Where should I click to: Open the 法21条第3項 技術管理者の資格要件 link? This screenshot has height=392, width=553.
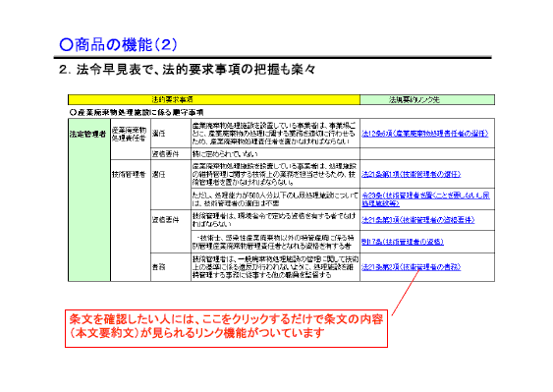pyautogui.click(x=417, y=220)
